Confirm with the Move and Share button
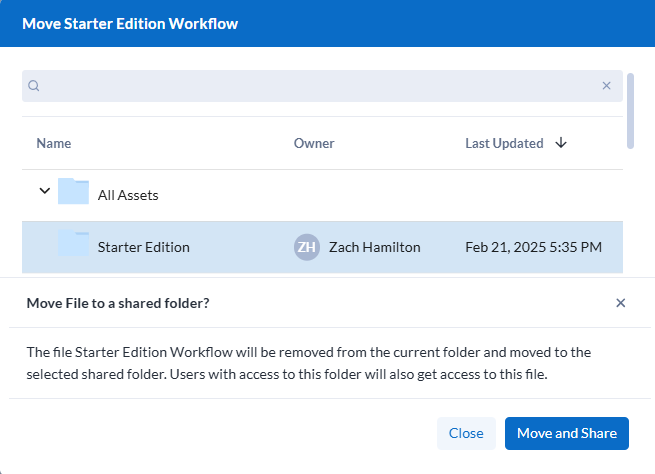 [566, 433]
